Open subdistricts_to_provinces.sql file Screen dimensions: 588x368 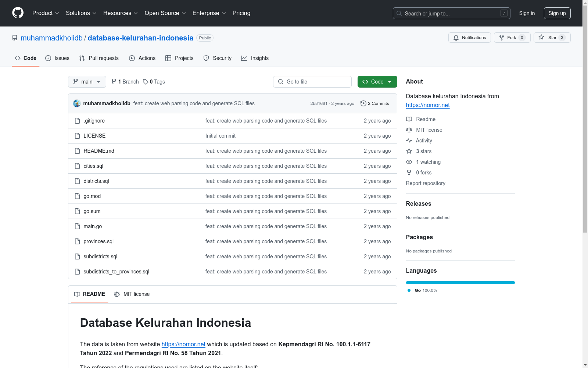[116, 272]
